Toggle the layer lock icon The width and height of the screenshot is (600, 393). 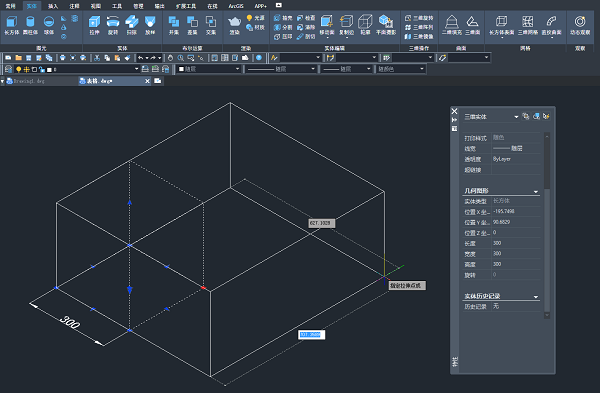pyautogui.click(x=42, y=69)
